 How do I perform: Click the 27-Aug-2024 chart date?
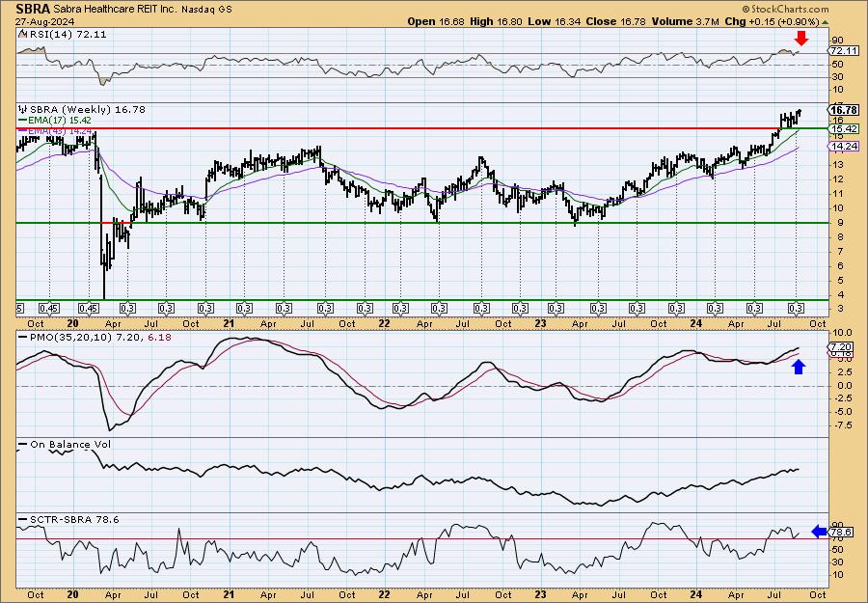[42, 21]
